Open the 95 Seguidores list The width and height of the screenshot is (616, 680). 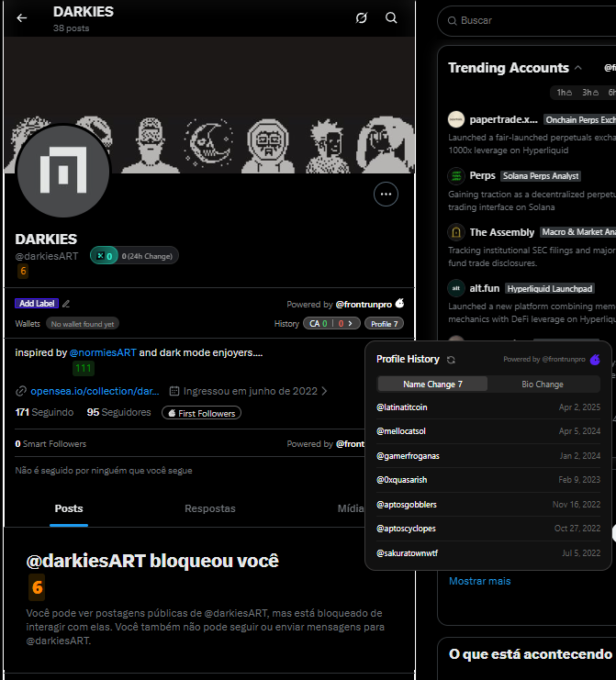click(118, 412)
